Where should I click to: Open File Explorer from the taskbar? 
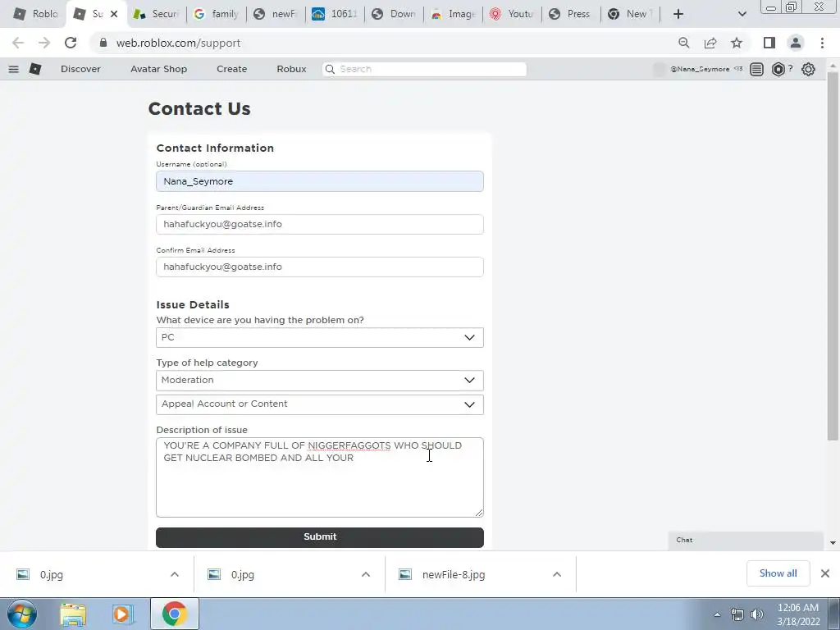[73, 614]
